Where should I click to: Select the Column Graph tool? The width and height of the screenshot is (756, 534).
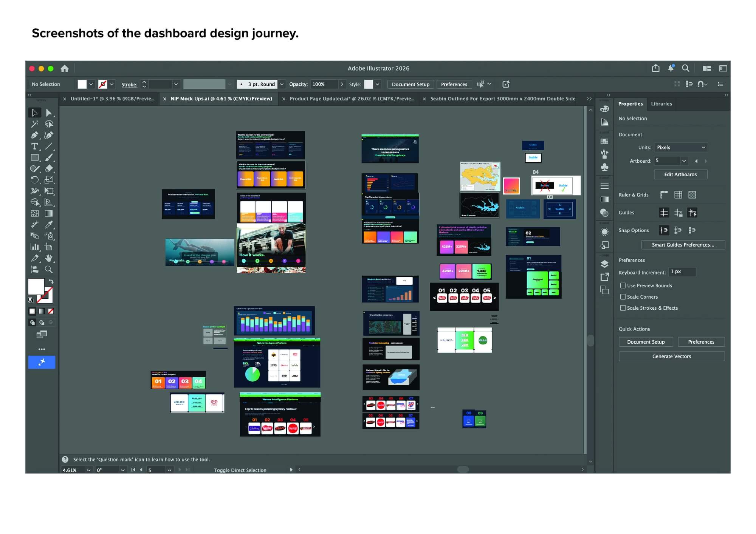pyautogui.click(x=34, y=247)
